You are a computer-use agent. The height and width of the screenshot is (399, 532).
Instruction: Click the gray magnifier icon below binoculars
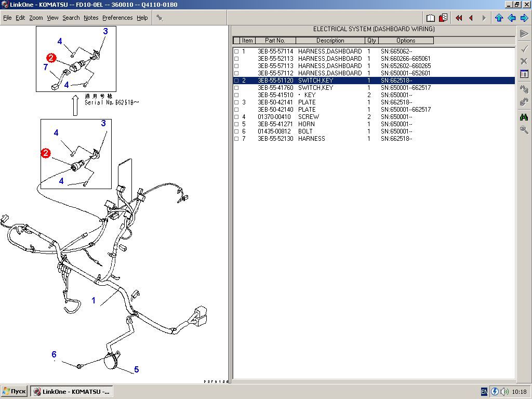point(524,129)
